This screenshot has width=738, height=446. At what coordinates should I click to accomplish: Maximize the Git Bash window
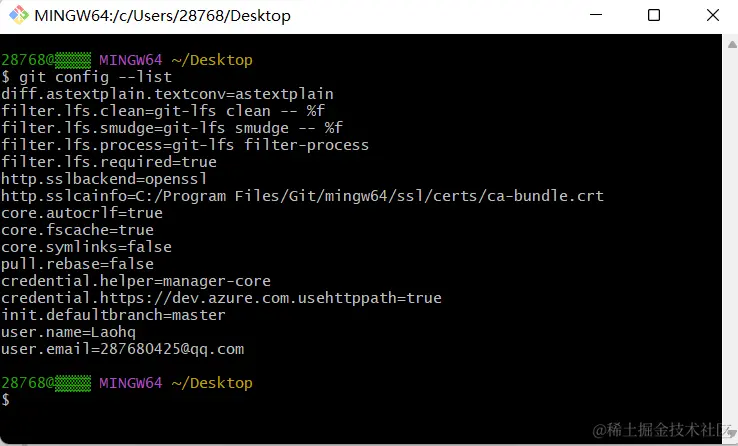[x=654, y=16]
